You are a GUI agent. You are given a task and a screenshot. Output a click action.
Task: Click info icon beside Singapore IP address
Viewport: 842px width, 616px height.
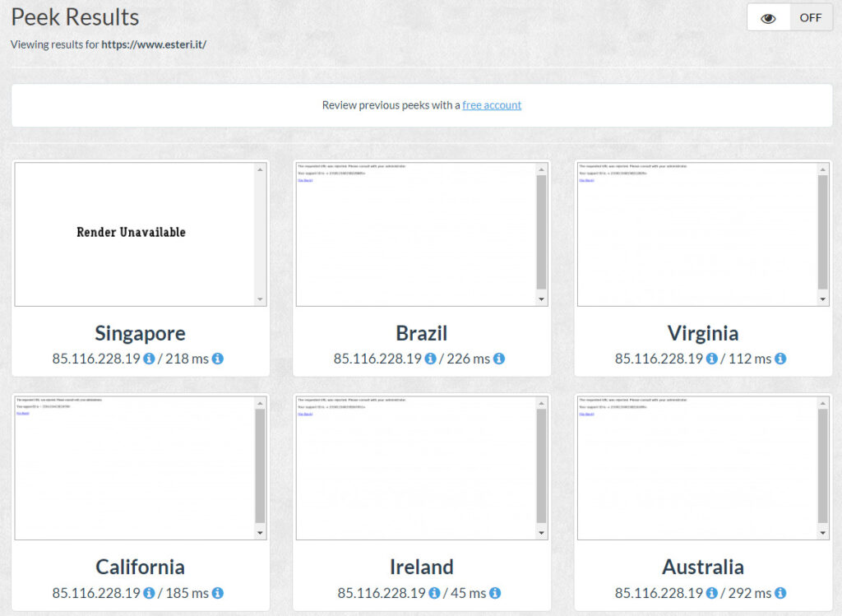click(149, 359)
